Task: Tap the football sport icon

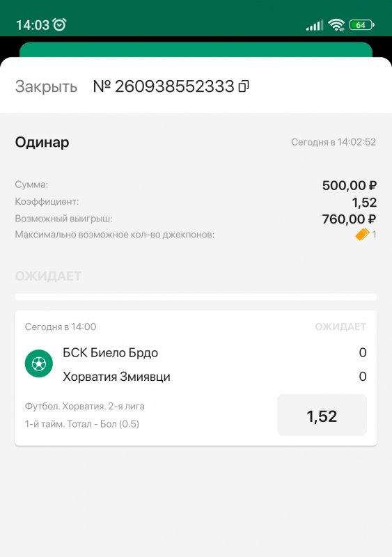Action: 39,363
